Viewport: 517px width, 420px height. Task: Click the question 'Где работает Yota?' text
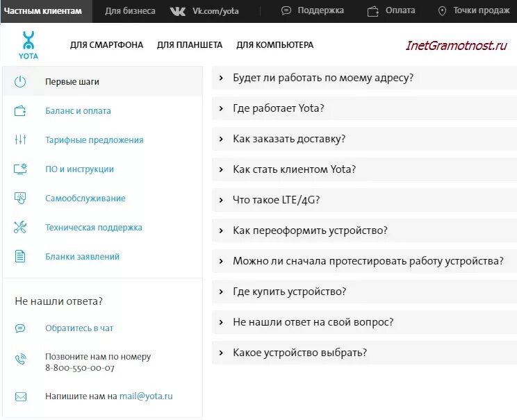click(x=279, y=108)
